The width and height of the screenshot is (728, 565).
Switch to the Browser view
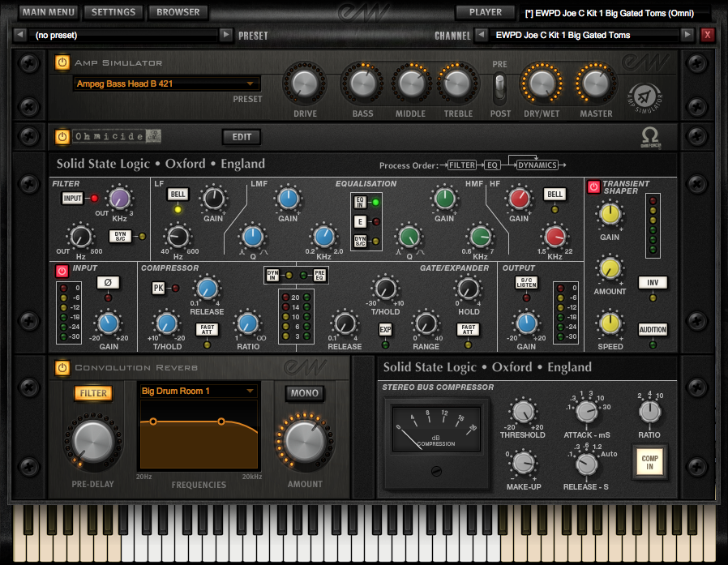[x=178, y=12]
